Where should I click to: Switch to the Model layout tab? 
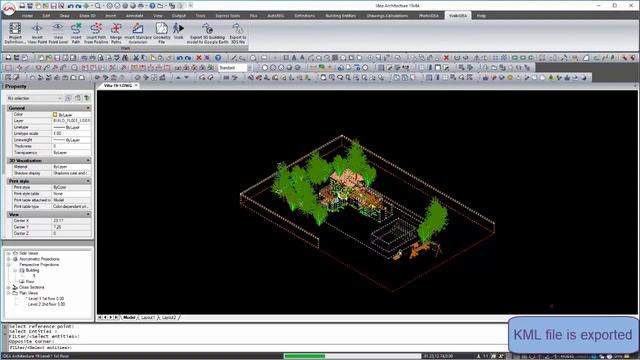[129, 317]
